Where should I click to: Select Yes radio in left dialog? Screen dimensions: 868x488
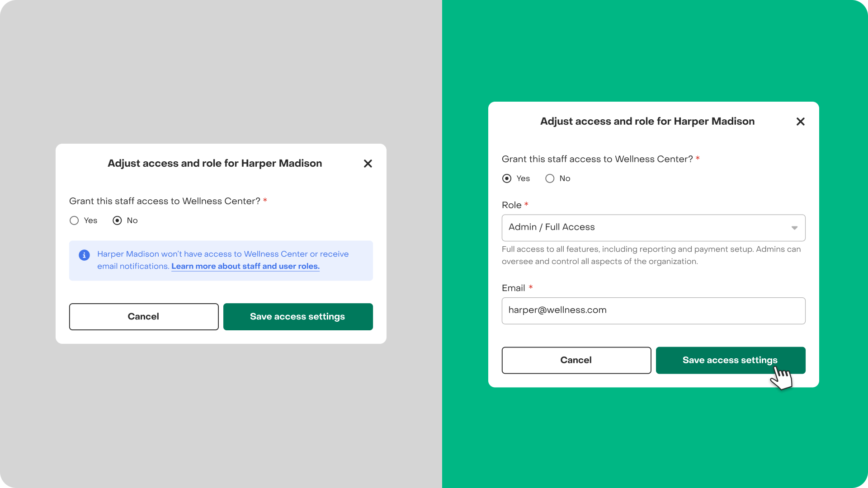click(x=74, y=221)
